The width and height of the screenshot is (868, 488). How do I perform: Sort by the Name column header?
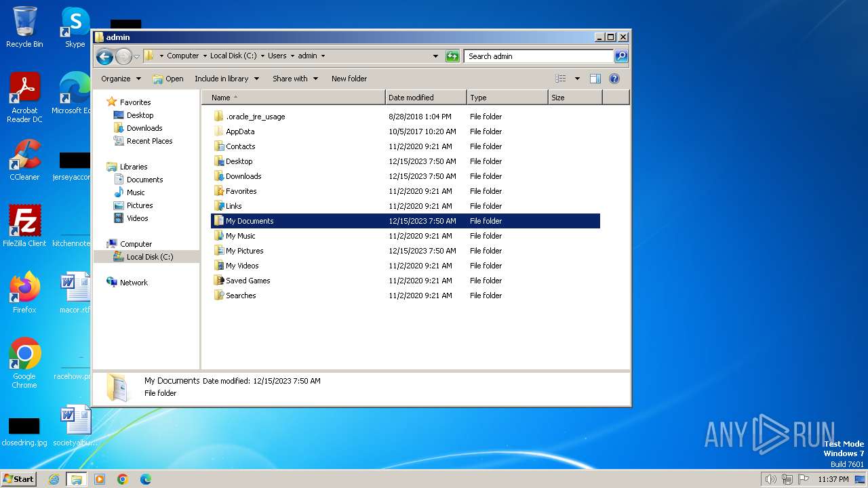[x=293, y=98]
